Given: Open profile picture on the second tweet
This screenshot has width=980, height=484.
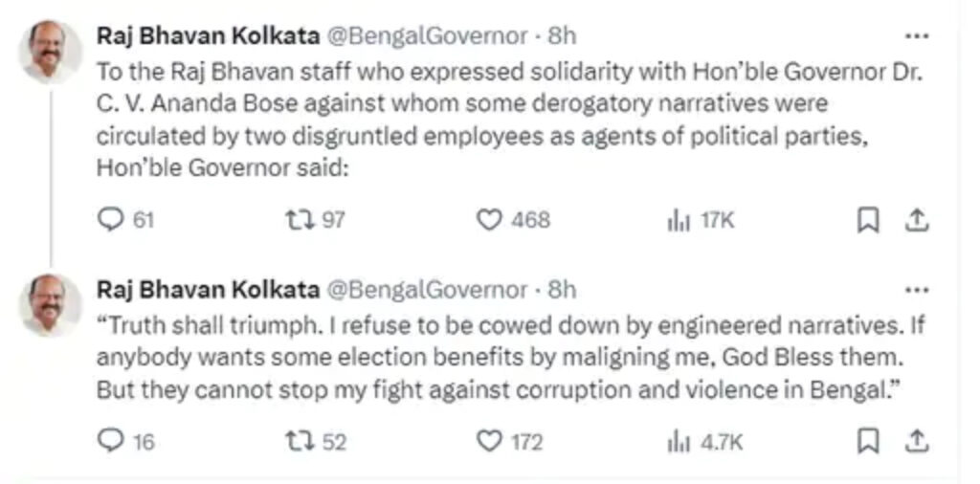Looking at the screenshot, I should tap(50, 305).
